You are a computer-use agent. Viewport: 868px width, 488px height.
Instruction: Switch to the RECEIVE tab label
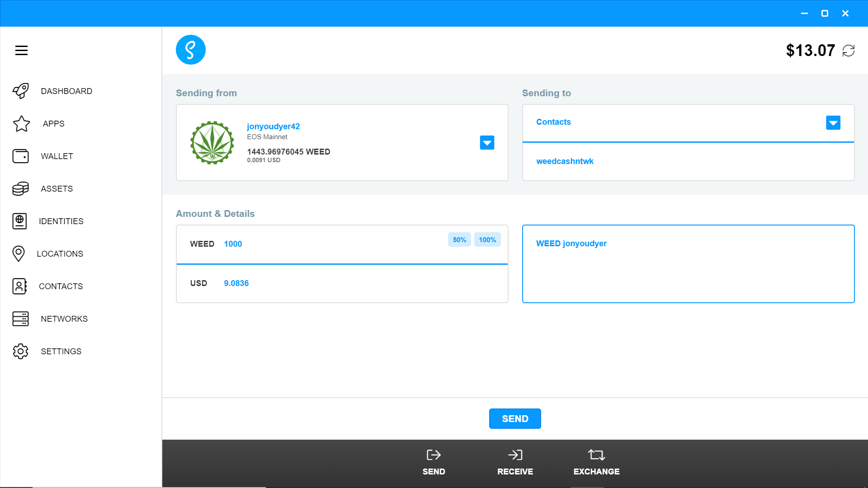pos(515,471)
